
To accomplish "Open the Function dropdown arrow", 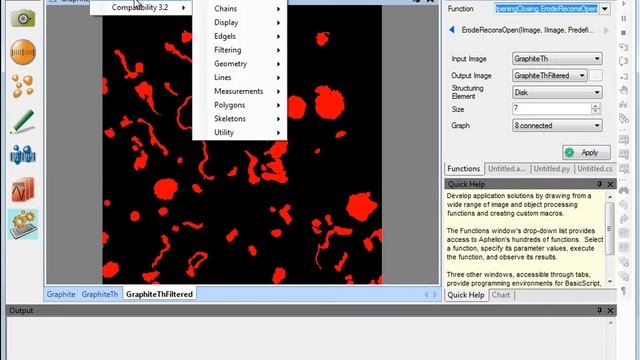I will [x=604, y=9].
